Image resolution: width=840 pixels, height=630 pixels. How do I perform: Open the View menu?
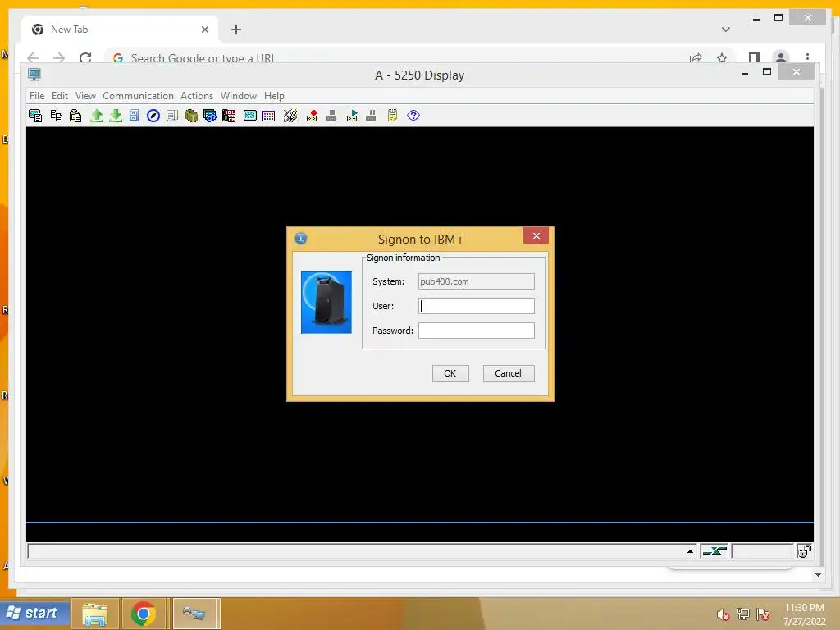point(85,96)
